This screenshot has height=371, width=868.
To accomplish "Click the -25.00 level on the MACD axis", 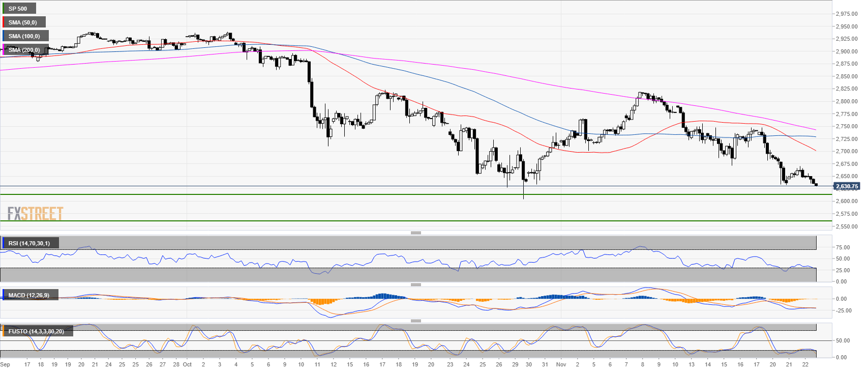I will coord(844,310).
